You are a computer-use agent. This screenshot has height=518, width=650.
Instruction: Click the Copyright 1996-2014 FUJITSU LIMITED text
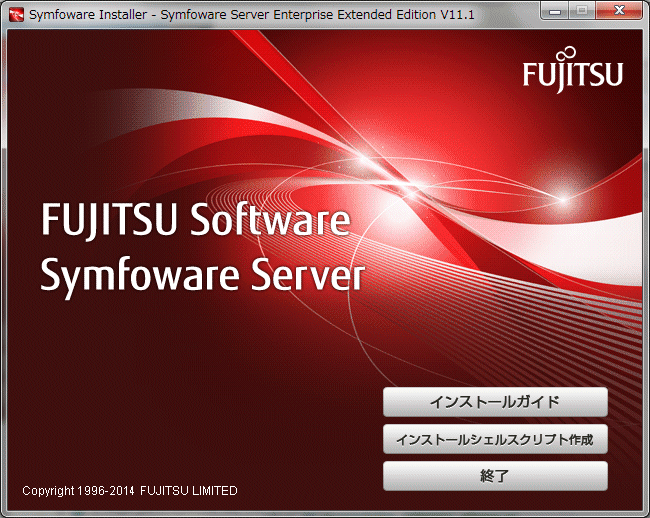click(x=130, y=491)
